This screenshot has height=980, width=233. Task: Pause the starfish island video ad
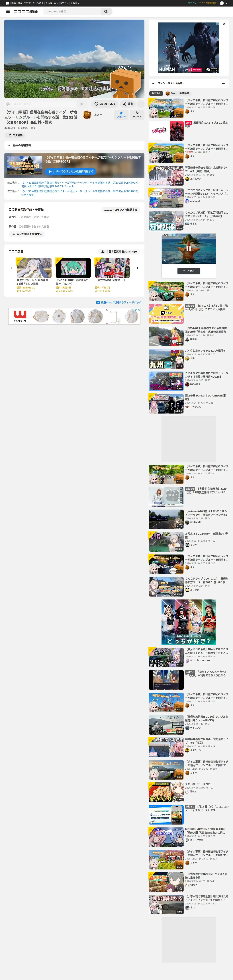[x=189, y=249]
